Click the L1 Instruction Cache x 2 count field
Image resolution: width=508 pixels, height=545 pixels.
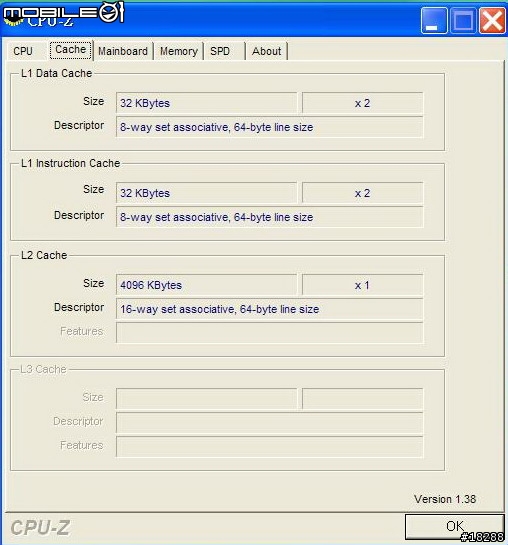(362, 193)
